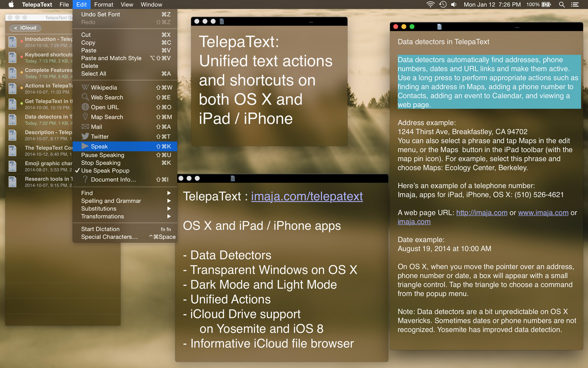The image size is (588, 368).
Task: Open the imaja.com/telepatext link
Action: tap(307, 196)
